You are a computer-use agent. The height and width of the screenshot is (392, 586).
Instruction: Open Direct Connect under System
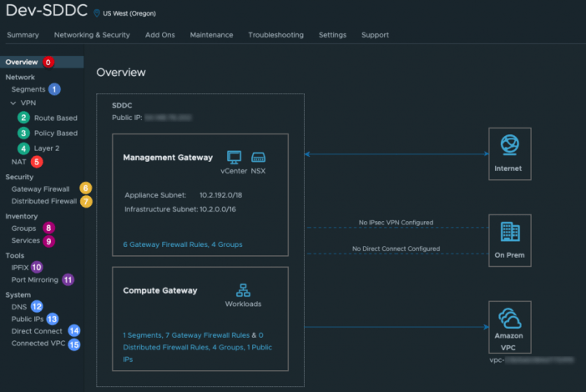(37, 331)
